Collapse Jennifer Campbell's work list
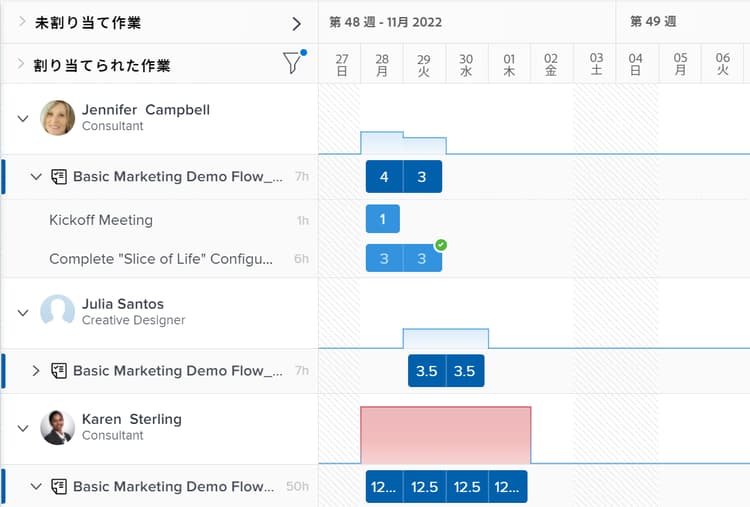The image size is (750, 507). tap(21, 117)
